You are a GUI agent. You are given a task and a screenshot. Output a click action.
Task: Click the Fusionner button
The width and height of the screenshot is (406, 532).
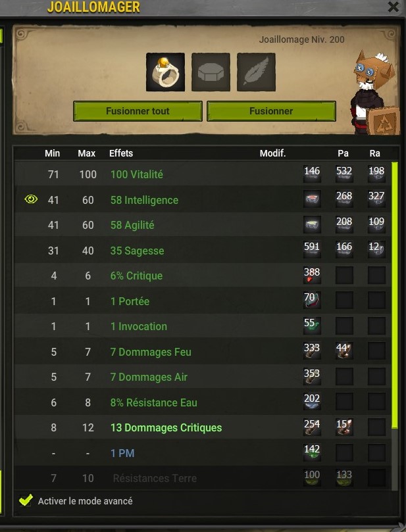pos(271,111)
